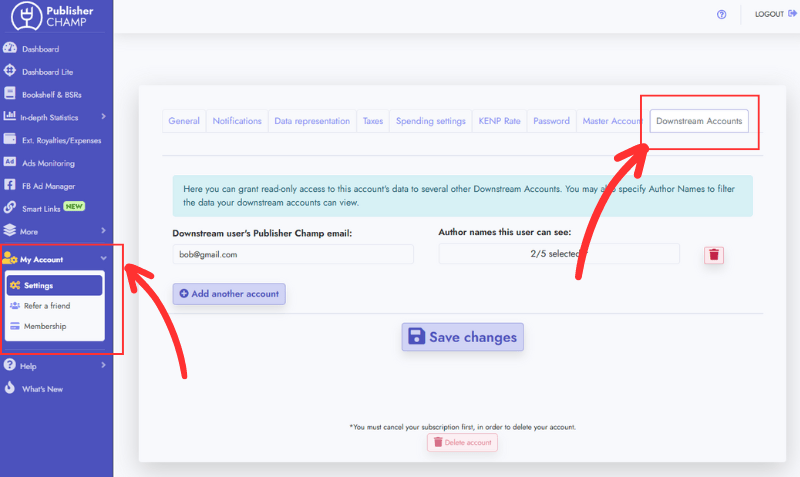The height and width of the screenshot is (477, 800).
Task: Click the logout arrow icon
Action: [x=792, y=14]
